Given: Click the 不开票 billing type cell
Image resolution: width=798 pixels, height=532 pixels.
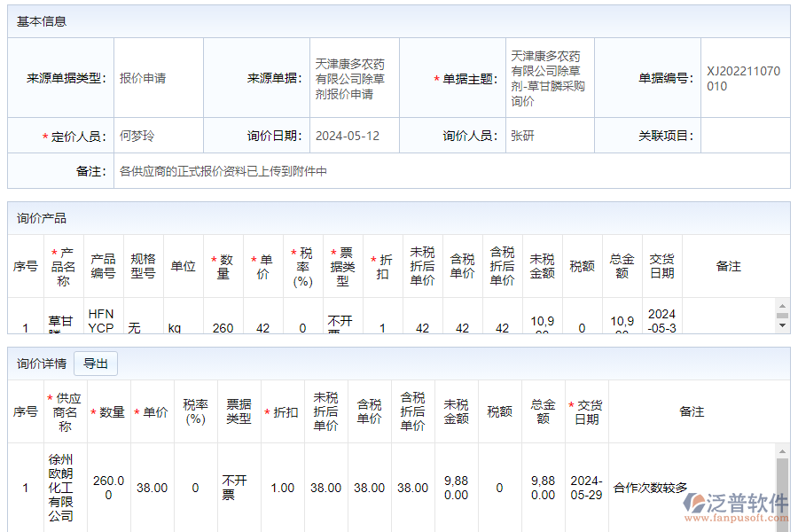Looking at the screenshot, I should (x=233, y=487).
